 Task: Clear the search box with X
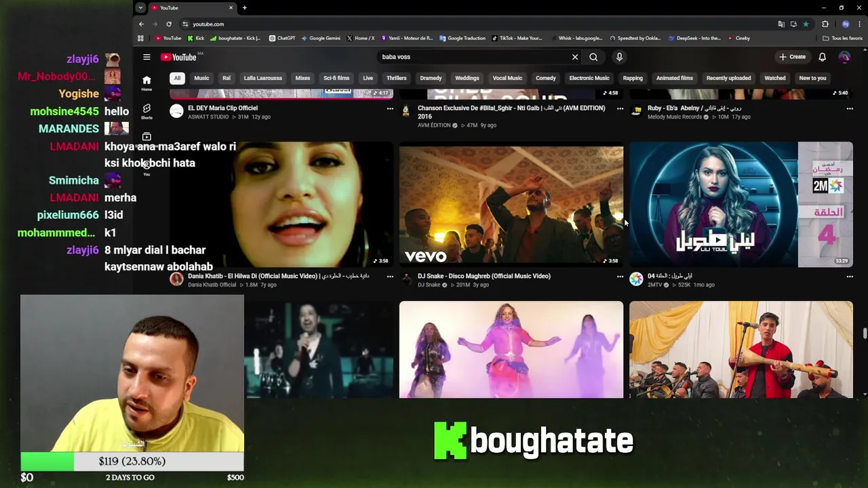(575, 57)
